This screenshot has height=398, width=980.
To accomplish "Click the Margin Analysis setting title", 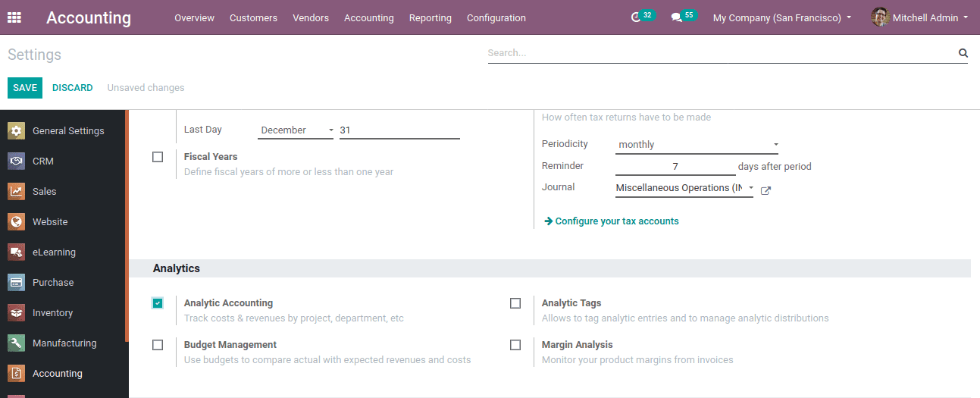I will tap(577, 344).
